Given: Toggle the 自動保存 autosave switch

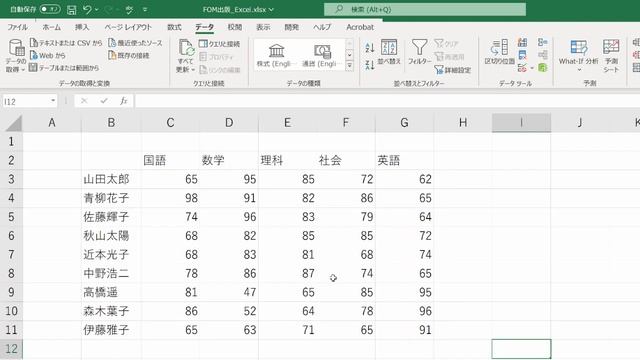Looking at the screenshot, I should [x=49, y=9].
